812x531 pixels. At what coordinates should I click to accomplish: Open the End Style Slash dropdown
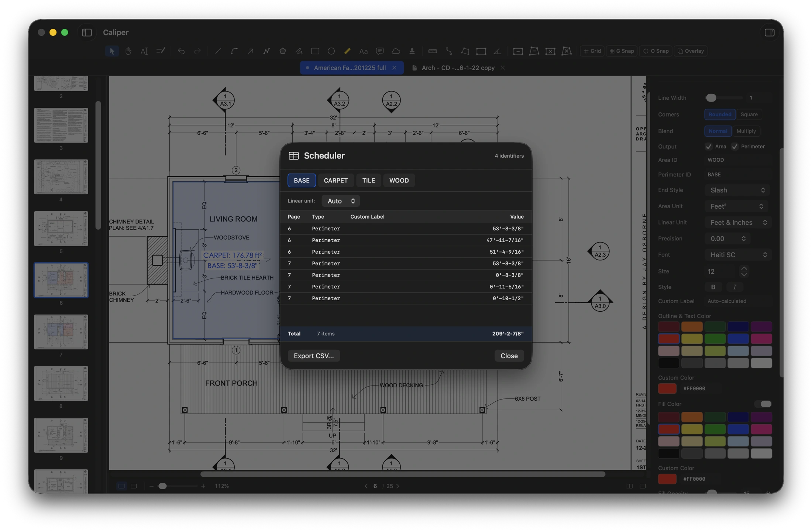(x=737, y=190)
